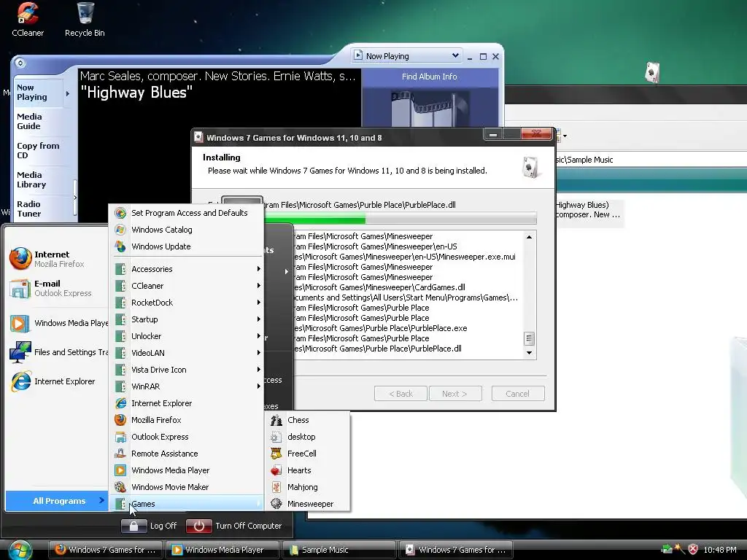This screenshot has height=560, width=747.
Task: Expand the VideoLAN program folder
Action: point(187,353)
